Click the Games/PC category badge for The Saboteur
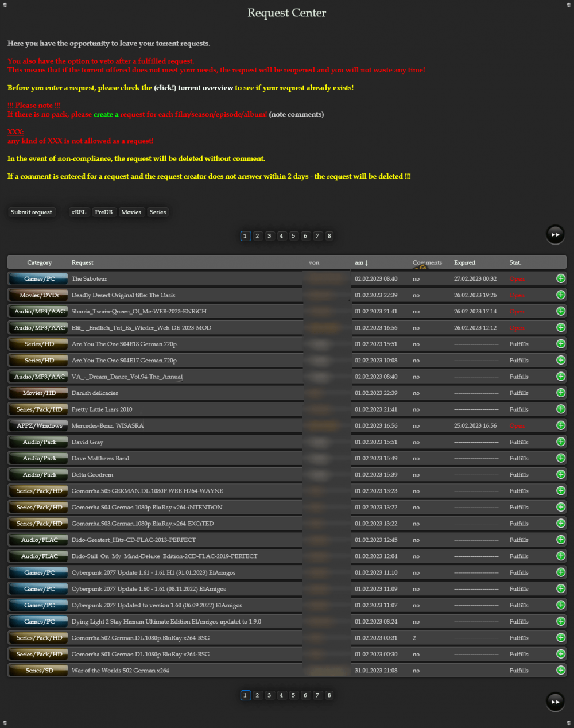 (x=39, y=279)
